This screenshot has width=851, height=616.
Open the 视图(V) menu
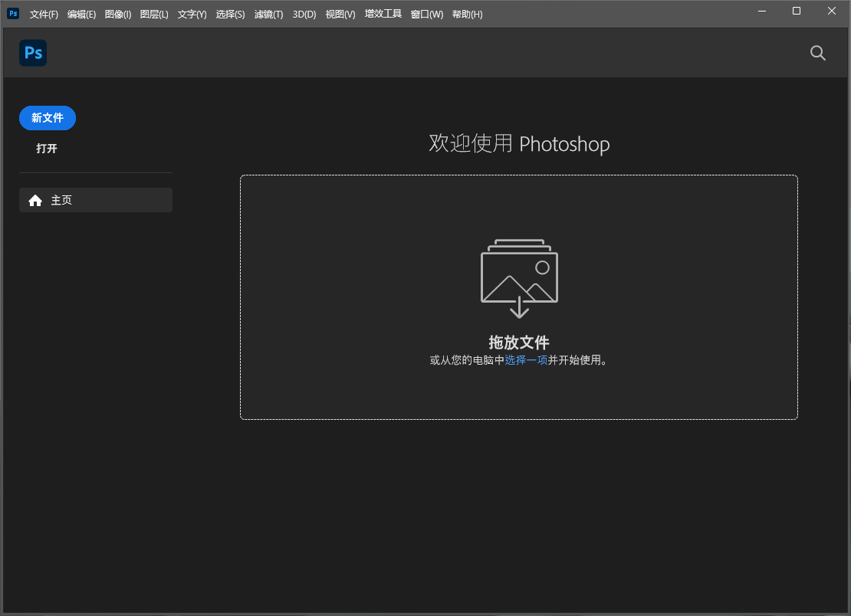click(340, 15)
